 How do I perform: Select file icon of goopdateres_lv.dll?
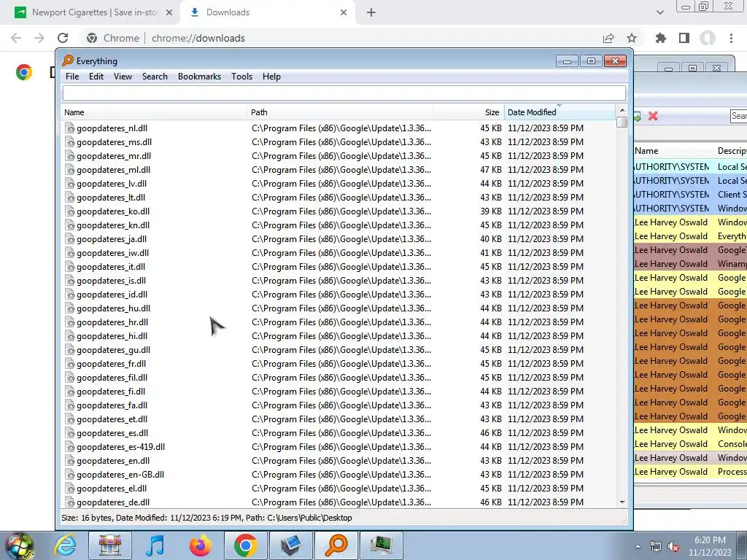point(70,183)
